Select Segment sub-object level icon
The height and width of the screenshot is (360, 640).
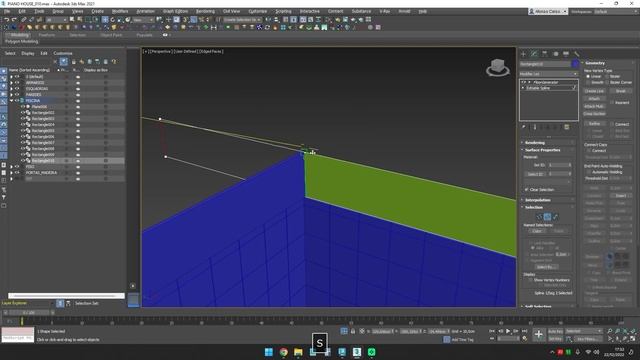547,217
